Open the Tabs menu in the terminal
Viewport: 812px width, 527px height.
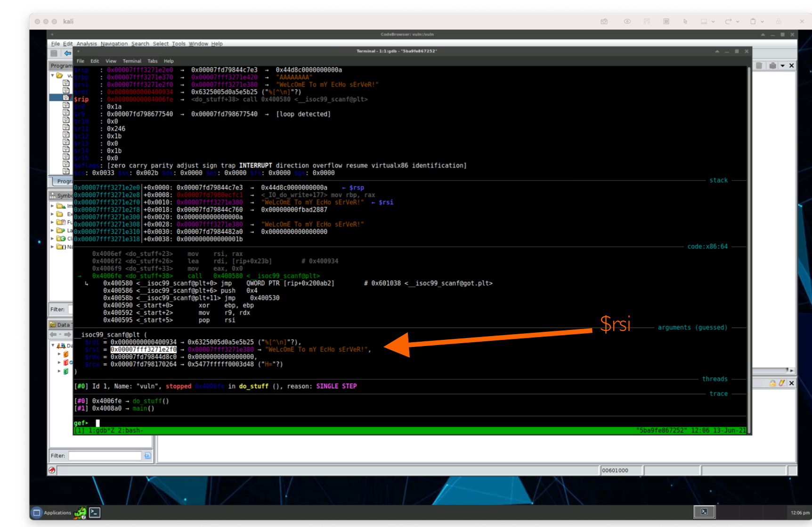point(152,61)
